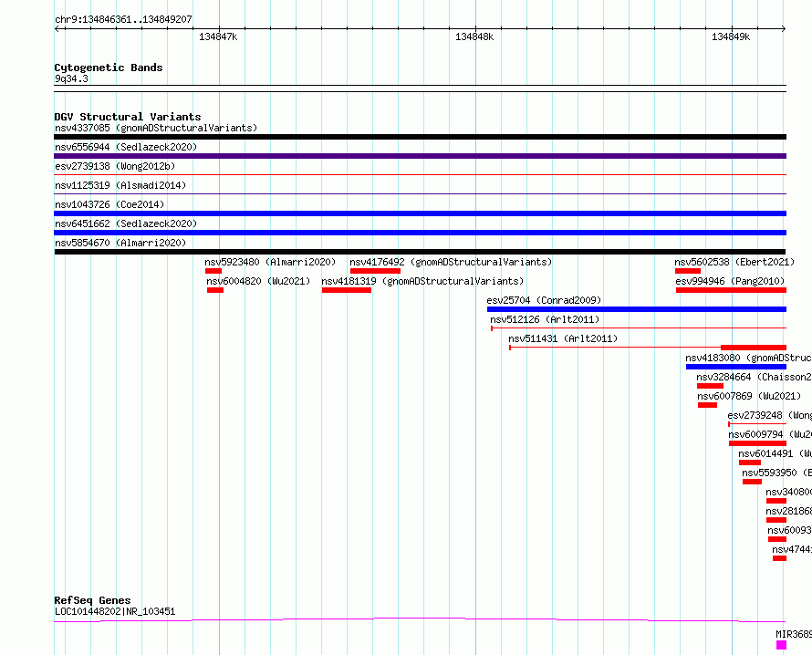
Task: Click red bar under nsv5593950
Action: pyautogui.click(x=752, y=482)
